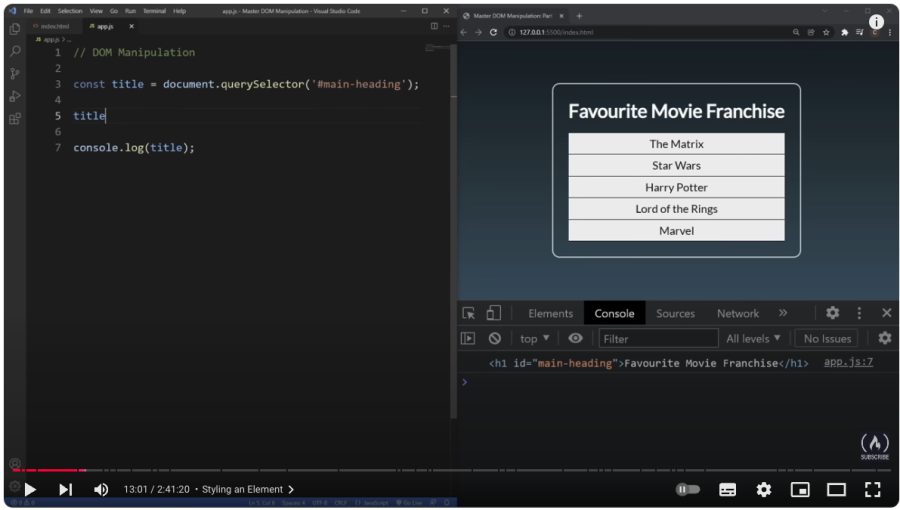Image resolution: width=900 pixels, height=510 pixels.
Task: Open the VS Code Search icon
Action: (x=15, y=51)
